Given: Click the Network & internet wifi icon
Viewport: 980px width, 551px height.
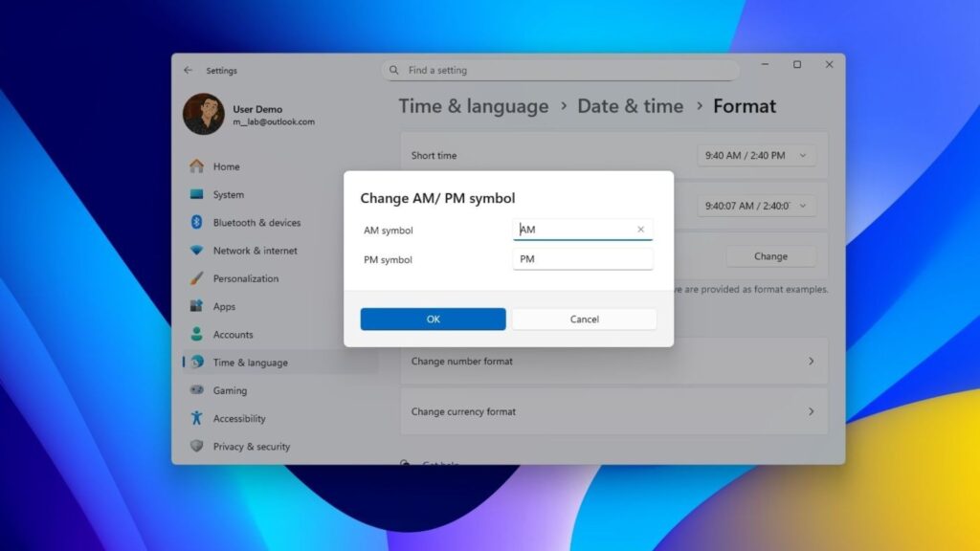Looking at the screenshot, I should 197,251.
